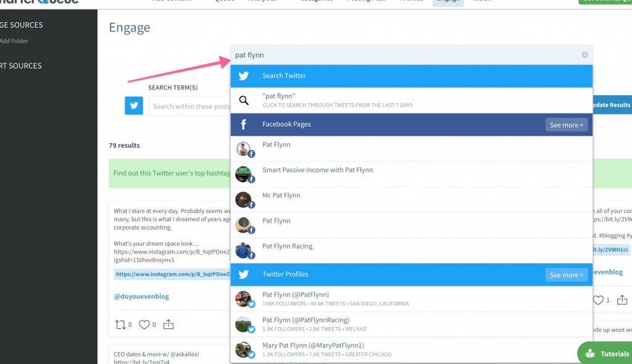Click the Facebook badge on Mc Pat Flynn avatar
This screenshot has width=632, height=364.
click(x=251, y=205)
